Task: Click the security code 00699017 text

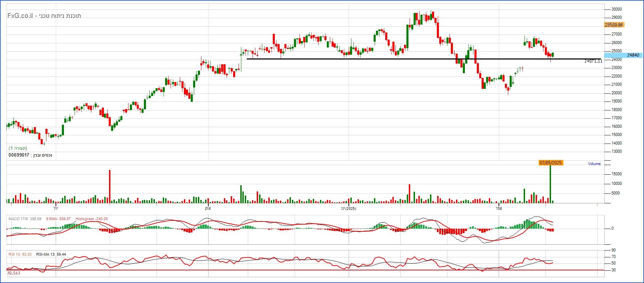Action: 19,155
